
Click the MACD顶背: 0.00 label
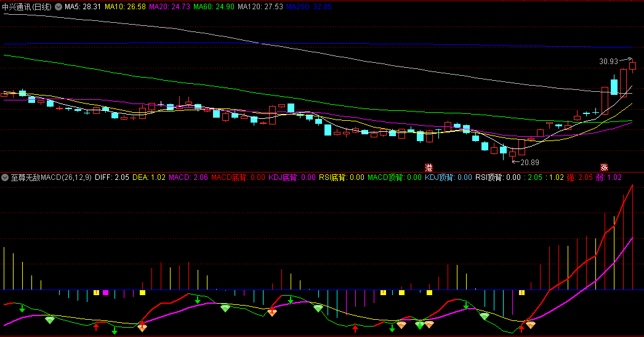tap(395, 177)
